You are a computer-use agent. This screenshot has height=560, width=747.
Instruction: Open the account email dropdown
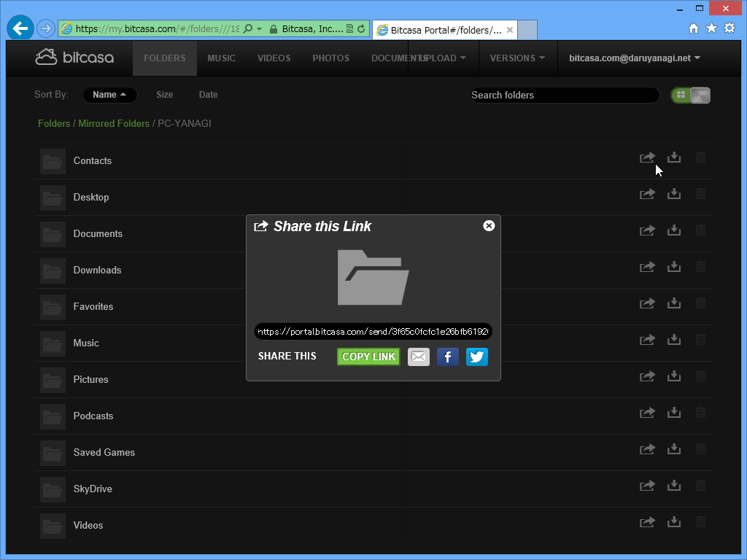point(635,58)
